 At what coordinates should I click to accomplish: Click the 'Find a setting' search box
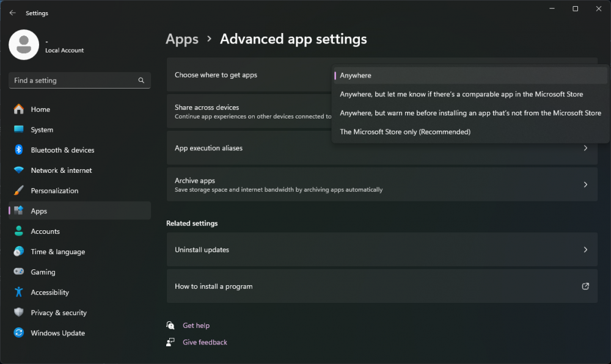(x=73, y=81)
